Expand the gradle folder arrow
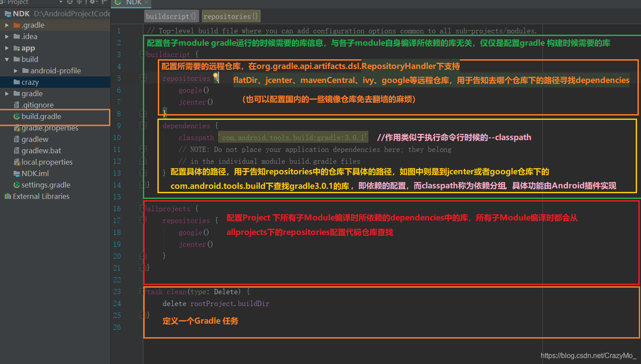The height and width of the screenshot is (364, 641). tap(7, 94)
